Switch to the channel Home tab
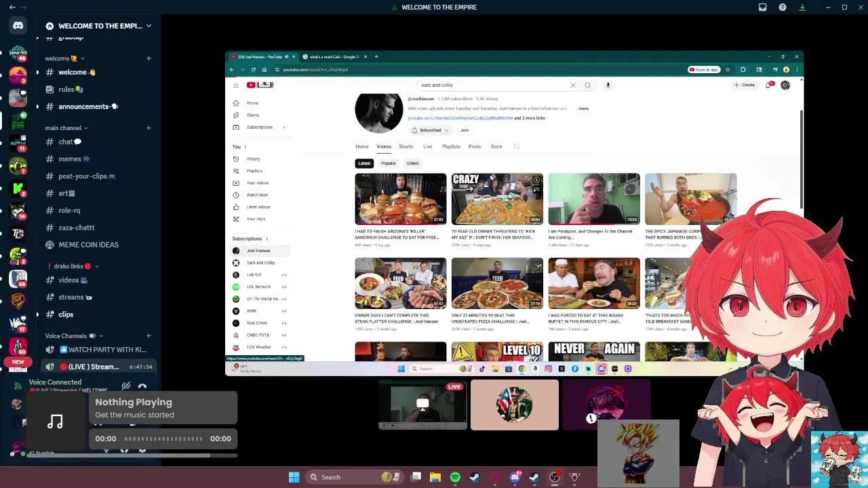868x488 pixels. [x=362, y=146]
